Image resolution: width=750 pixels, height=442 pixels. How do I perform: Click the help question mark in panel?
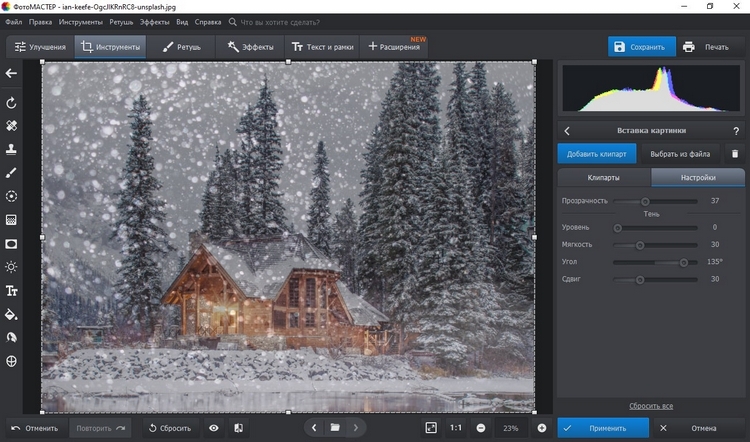[x=734, y=130]
